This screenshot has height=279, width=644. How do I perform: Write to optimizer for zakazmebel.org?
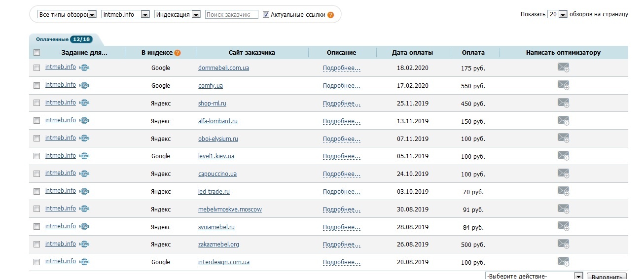563,244
